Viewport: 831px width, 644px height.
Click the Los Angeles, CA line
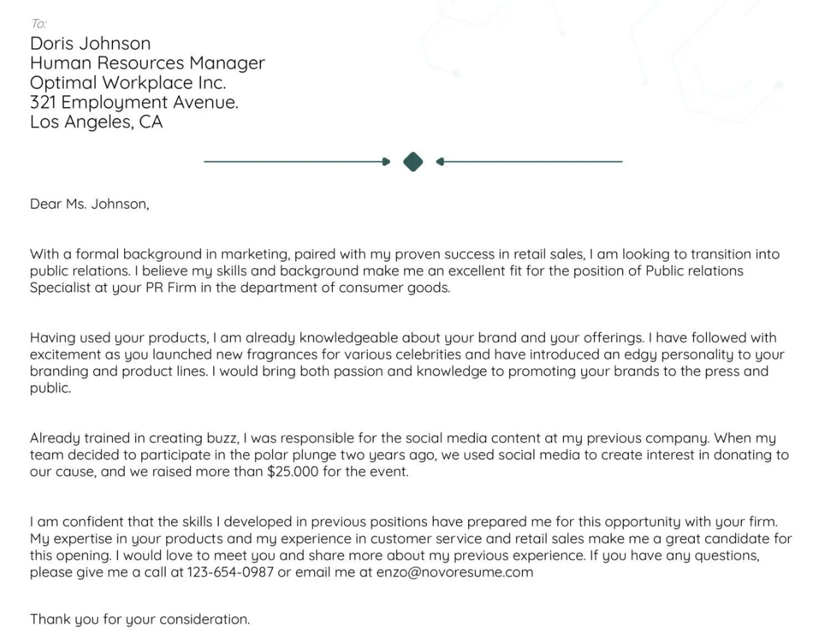(x=97, y=122)
